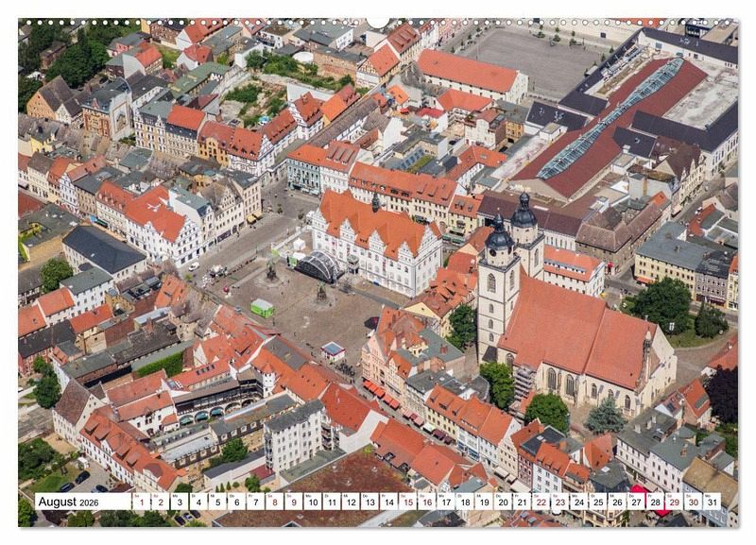Click the green kiosk on the market square
The width and height of the screenshot is (756, 545).
click(263, 308)
